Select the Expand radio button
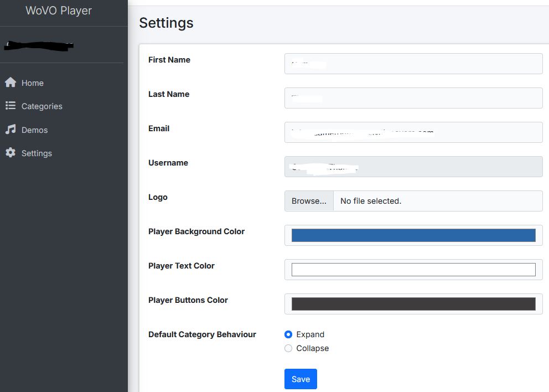The width and height of the screenshot is (549, 392). pyautogui.click(x=288, y=334)
